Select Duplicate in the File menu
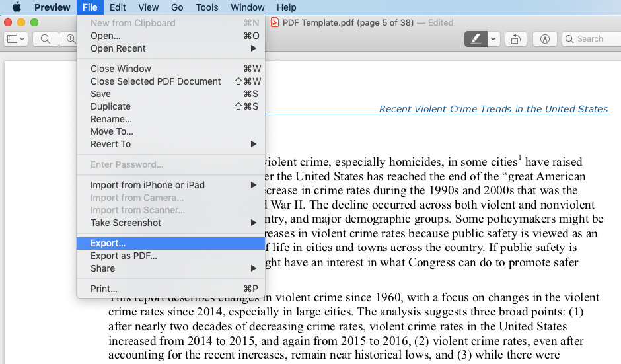 click(110, 106)
